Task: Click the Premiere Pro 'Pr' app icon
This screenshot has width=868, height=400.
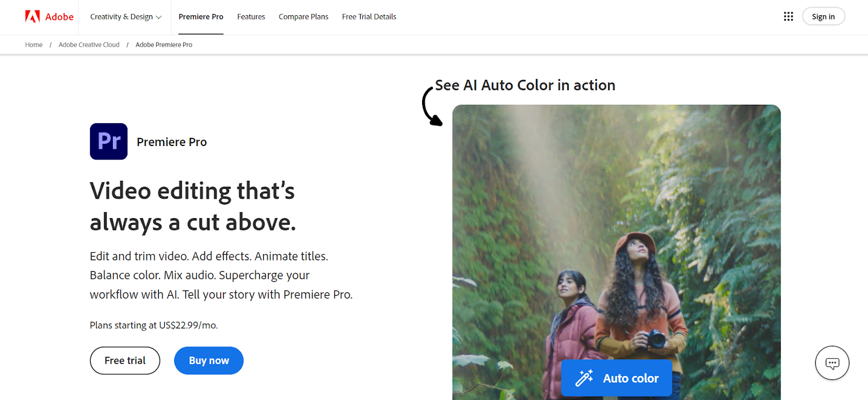Action: click(108, 142)
